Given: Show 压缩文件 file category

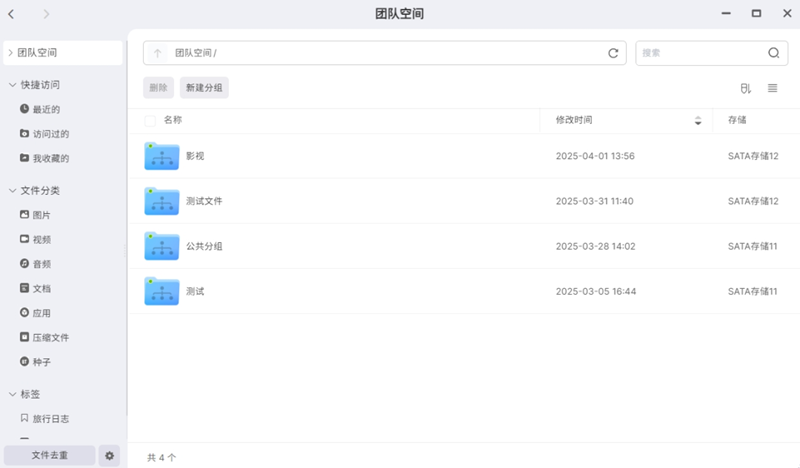Looking at the screenshot, I should pyautogui.click(x=44, y=337).
